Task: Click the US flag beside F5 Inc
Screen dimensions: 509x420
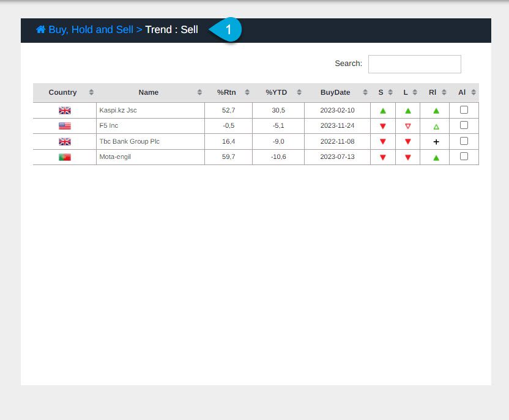Action: coord(65,126)
